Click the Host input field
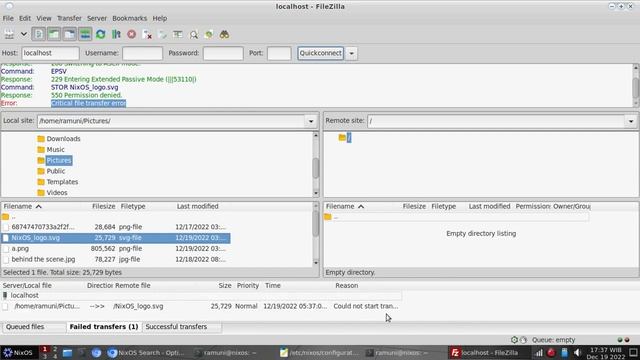Image resolution: width=640 pixels, height=360 pixels. (50, 53)
